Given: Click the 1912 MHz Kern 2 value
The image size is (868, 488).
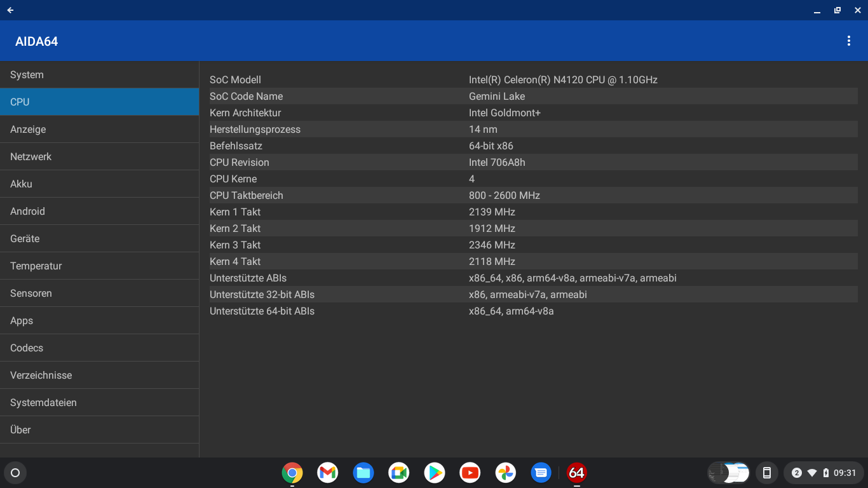Looking at the screenshot, I should click(492, 228).
